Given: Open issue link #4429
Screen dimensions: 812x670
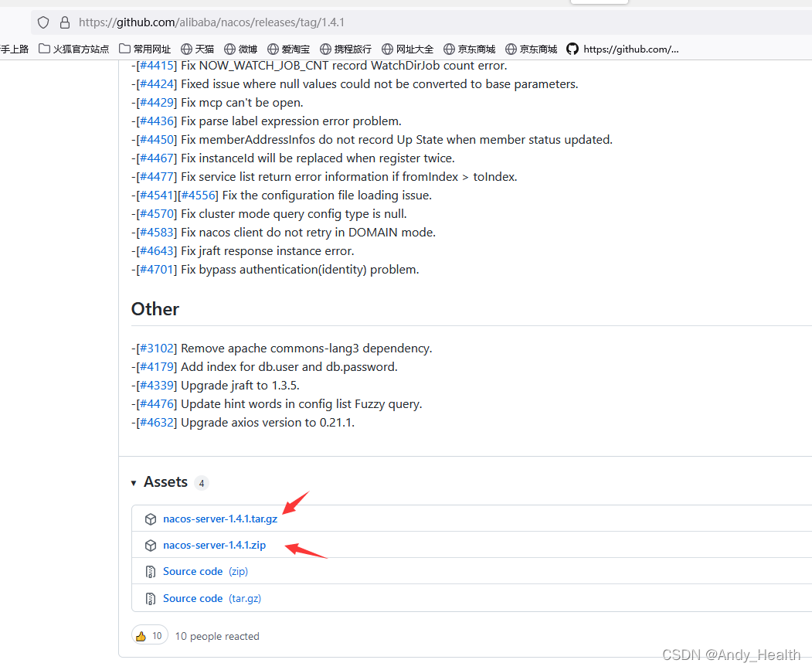Looking at the screenshot, I should (156, 103).
